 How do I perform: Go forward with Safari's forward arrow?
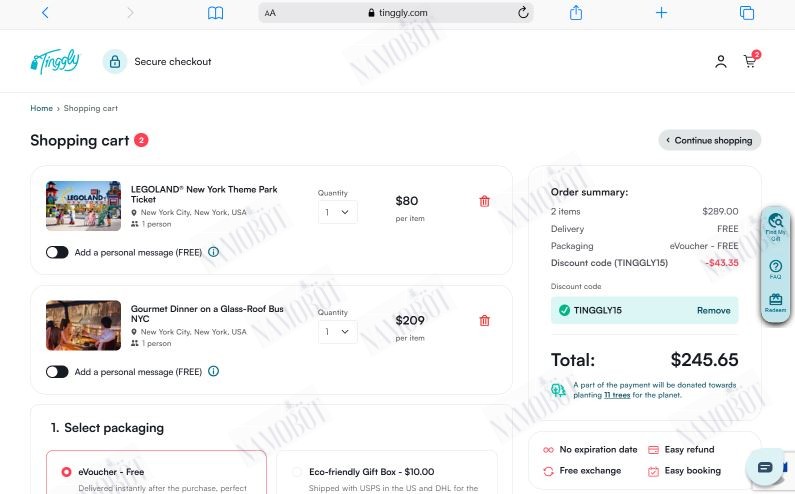click(130, 13)
